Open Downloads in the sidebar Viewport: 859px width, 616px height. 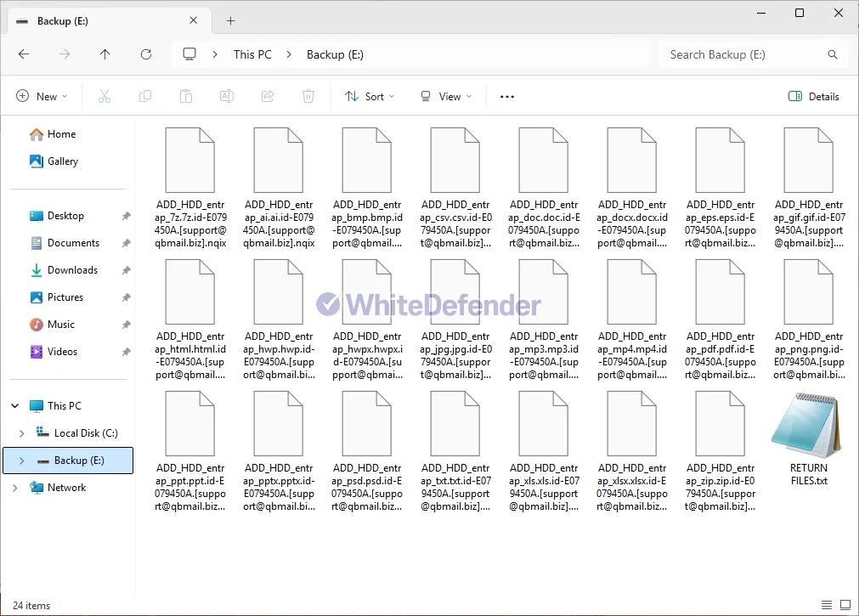click(72, 270)
